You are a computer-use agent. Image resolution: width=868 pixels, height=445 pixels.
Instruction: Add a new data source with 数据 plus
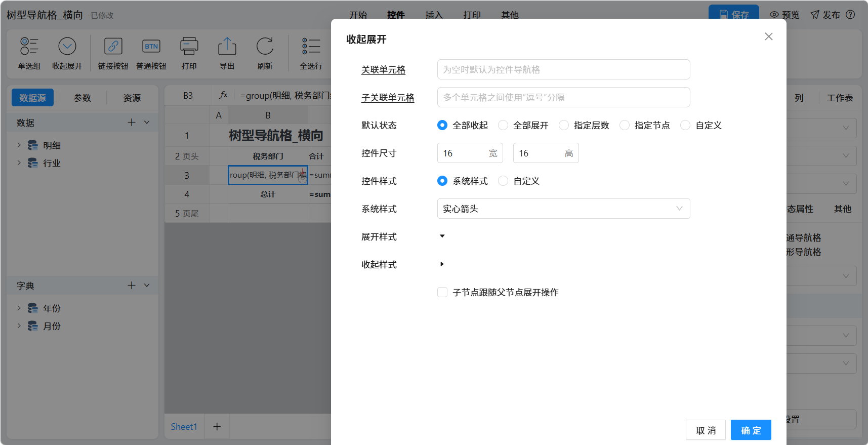(x=132, y=122)
